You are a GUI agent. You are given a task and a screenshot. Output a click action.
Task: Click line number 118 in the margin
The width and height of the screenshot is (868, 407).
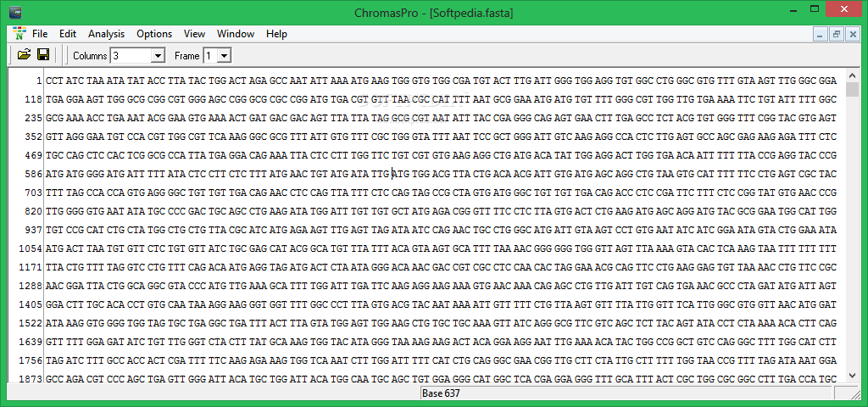[34, 100]
